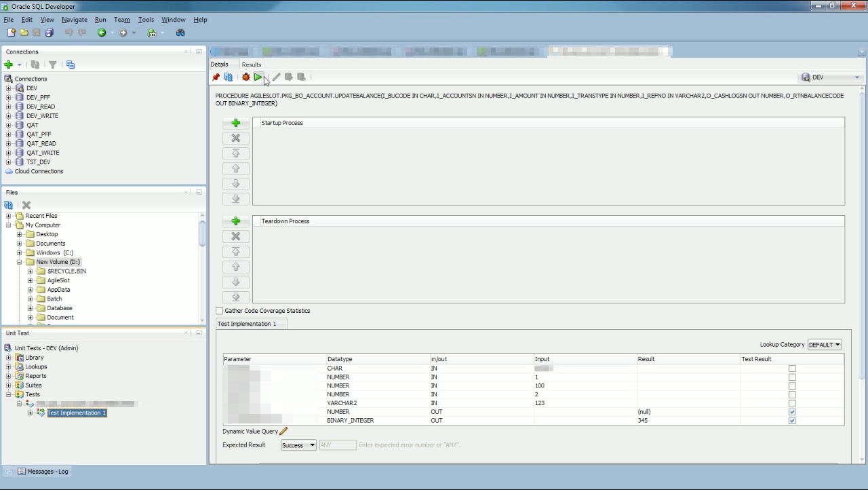This screenshot has width=868, height=490.
Task: Click the Files panel delete X icon
Action: [26, 205]
